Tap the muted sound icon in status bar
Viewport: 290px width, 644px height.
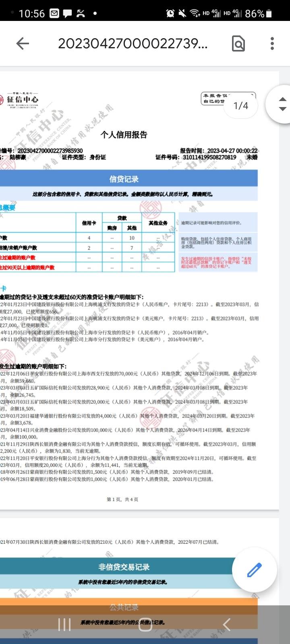point(182,13)
